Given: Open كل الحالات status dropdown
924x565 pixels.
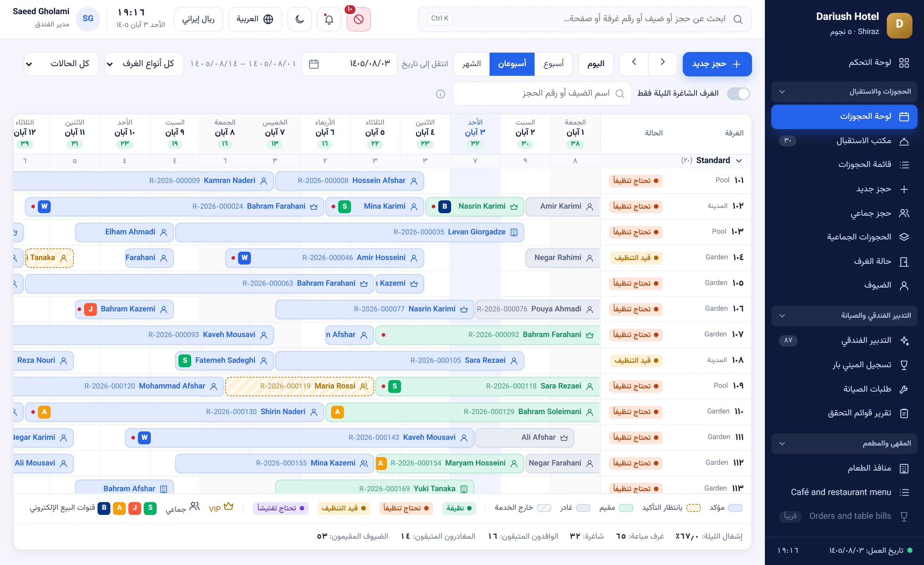Looking at the screenshot, I should click(x=62, y=64).
